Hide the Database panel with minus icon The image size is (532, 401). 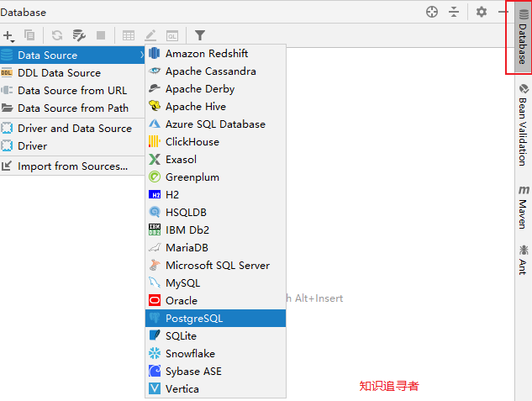tap(503, 13)
